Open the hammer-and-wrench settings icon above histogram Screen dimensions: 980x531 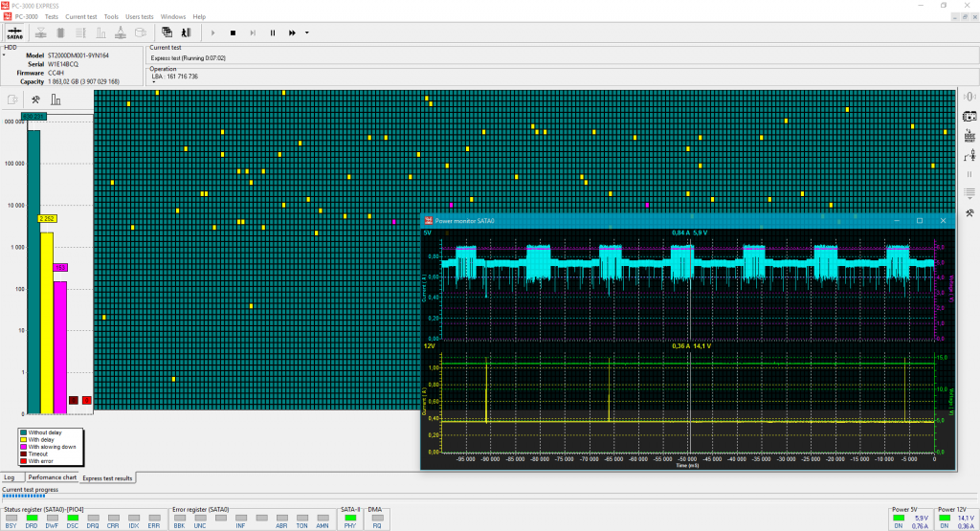pos(34,100)
